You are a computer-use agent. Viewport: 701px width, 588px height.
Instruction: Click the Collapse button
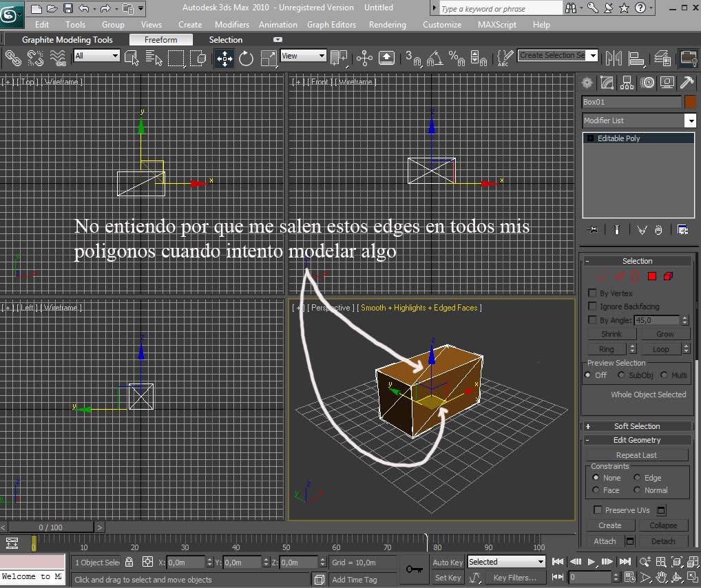663,525
